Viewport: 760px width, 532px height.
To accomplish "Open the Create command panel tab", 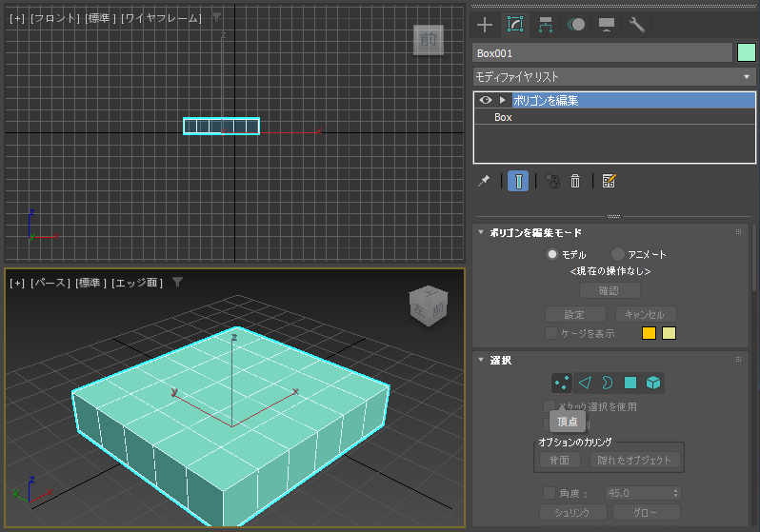I will (x=484, y=25).
